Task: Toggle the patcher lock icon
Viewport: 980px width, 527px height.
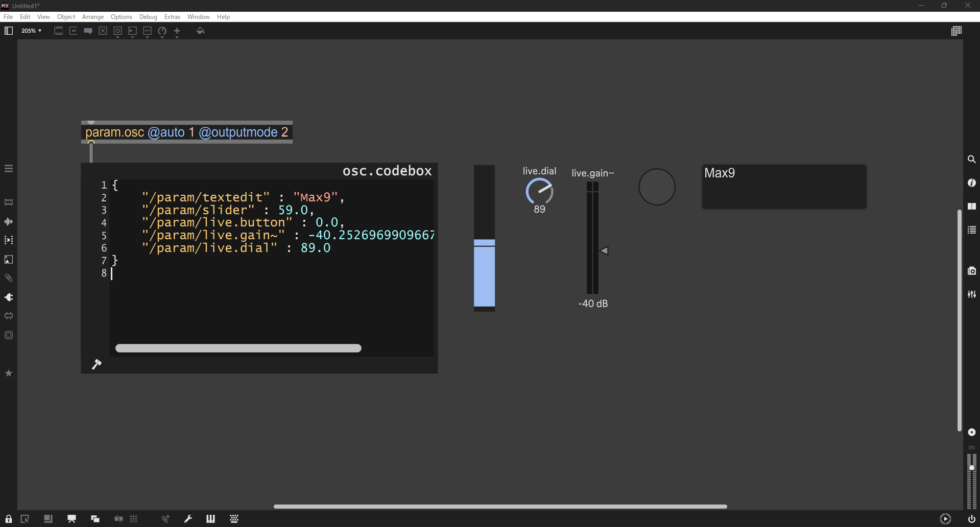Action: 9,519
